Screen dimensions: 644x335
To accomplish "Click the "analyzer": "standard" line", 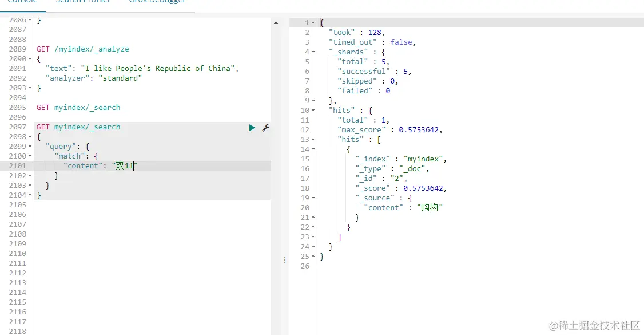I will click(94, 78).
